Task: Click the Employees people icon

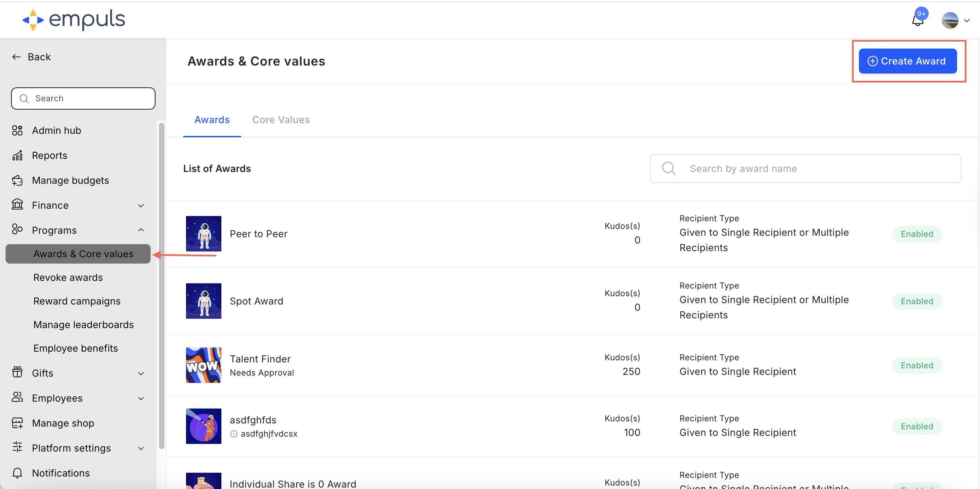Action: pos(17,397)
